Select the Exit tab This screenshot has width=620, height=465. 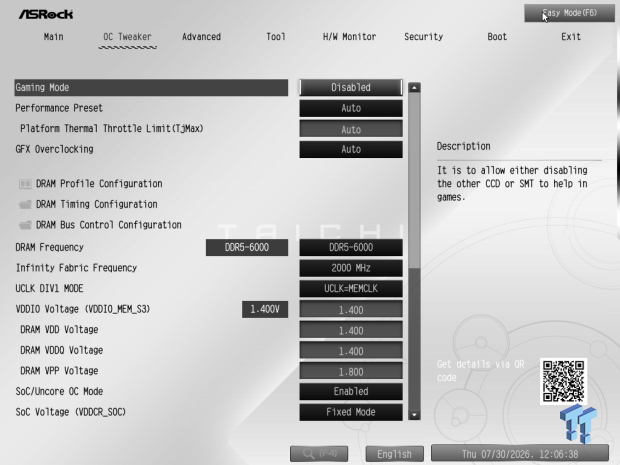click(571, 37)
